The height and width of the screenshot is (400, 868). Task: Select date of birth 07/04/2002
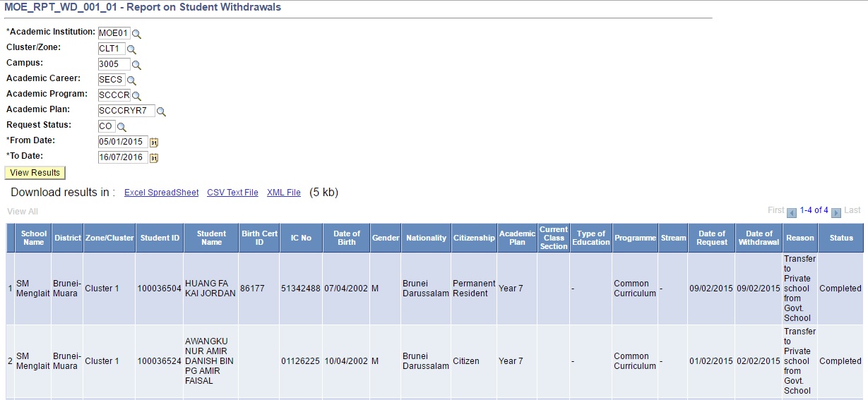coord(346,289)
